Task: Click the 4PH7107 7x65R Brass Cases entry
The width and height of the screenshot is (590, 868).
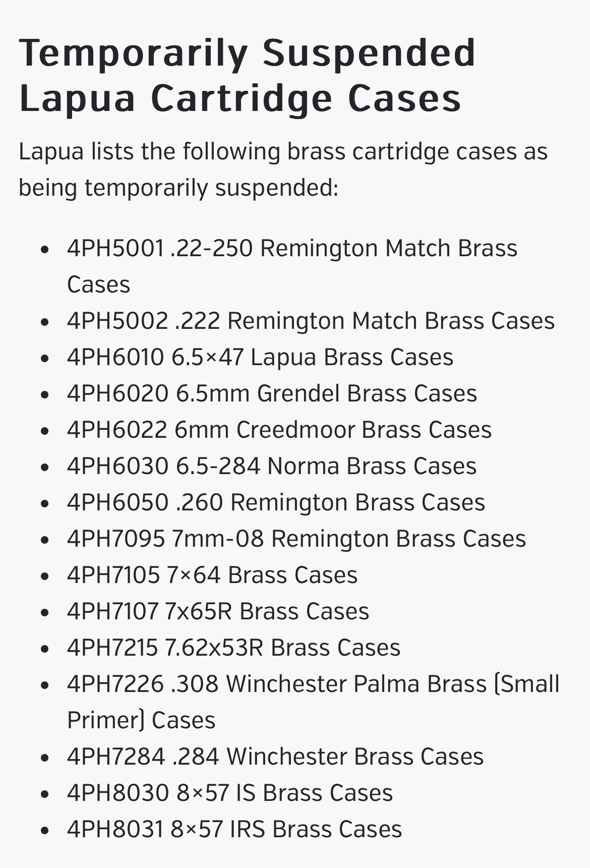Action: tap(218, 611)
